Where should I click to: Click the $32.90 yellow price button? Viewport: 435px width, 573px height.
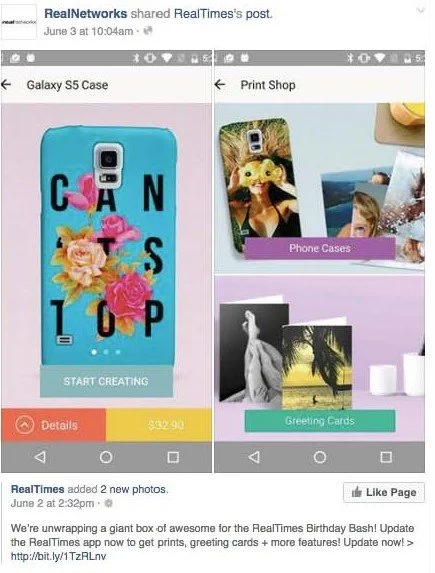(x=159, y=425)
